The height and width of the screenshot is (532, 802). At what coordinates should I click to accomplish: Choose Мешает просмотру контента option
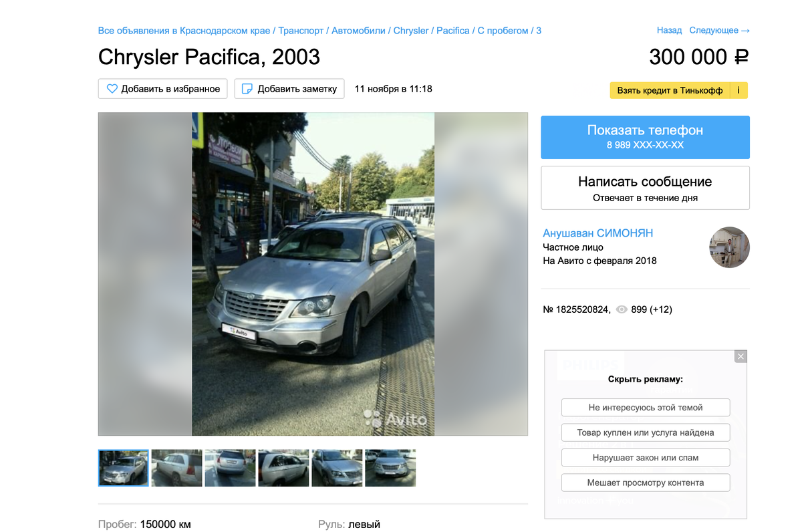[646, 483]
